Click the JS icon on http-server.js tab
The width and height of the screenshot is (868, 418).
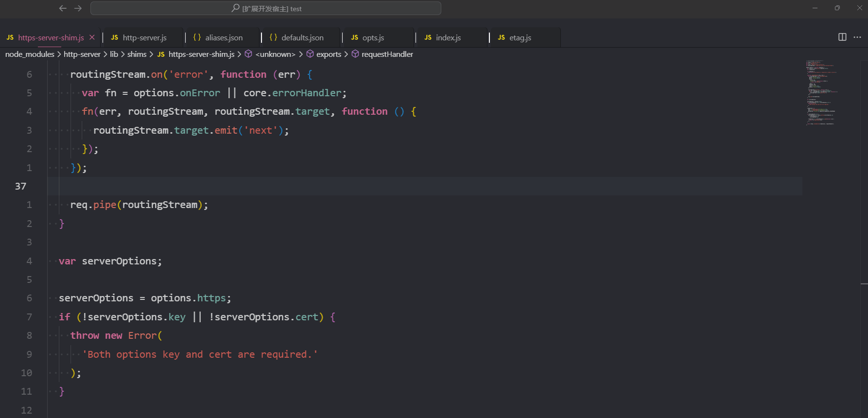pos(115,37)
